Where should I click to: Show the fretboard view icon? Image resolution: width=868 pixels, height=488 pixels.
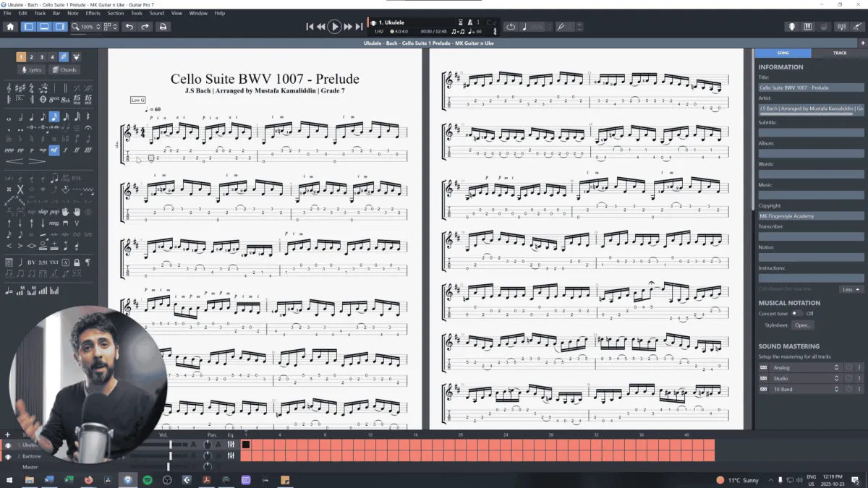792,27
